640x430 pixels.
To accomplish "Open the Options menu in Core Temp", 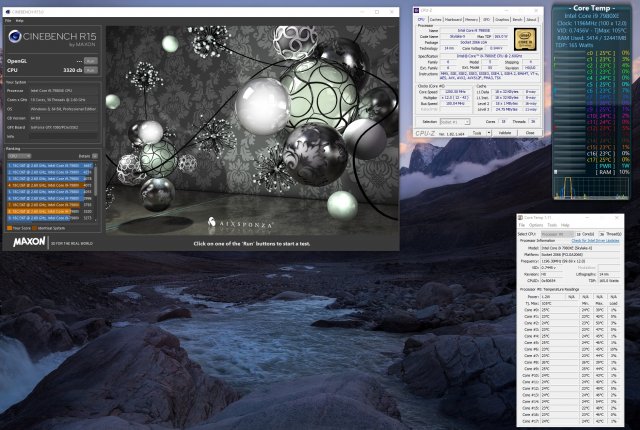I will point(535,225).
